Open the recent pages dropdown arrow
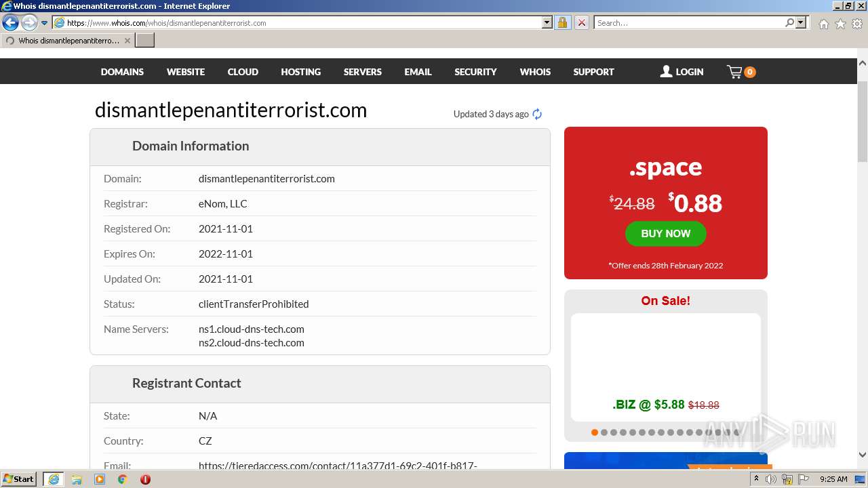 45,23
